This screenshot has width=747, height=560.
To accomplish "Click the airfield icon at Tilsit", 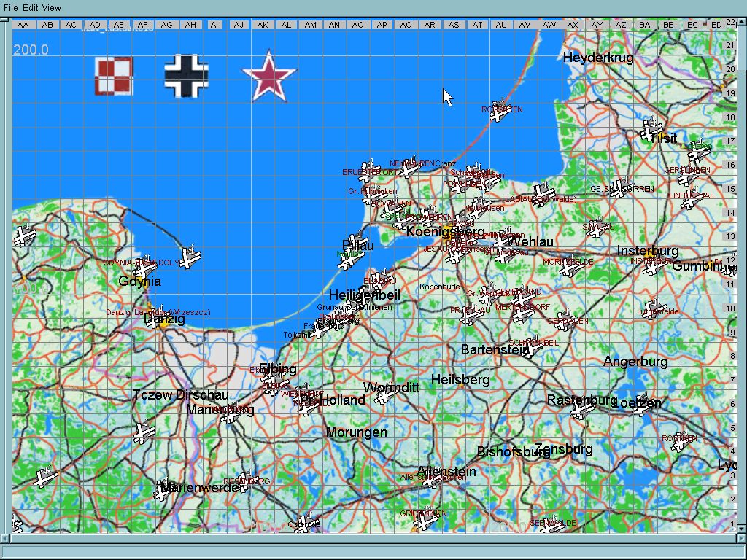I will [x=651, y=130].
